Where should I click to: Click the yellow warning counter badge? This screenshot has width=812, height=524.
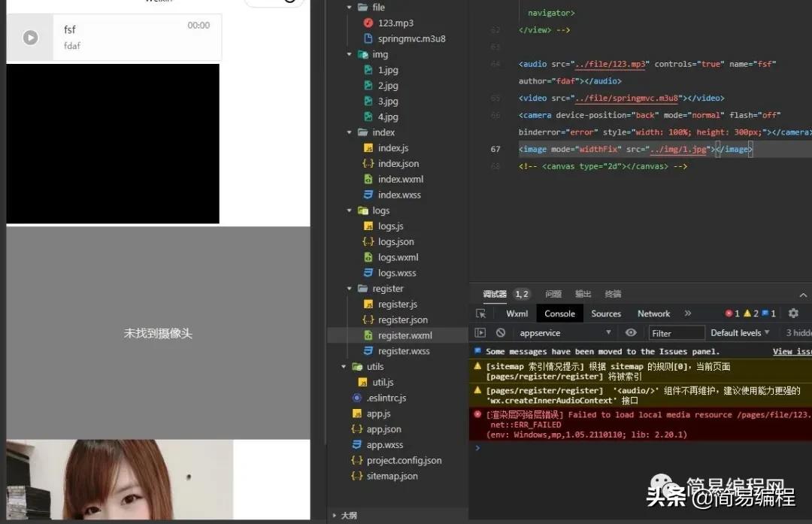pos(748,313)
